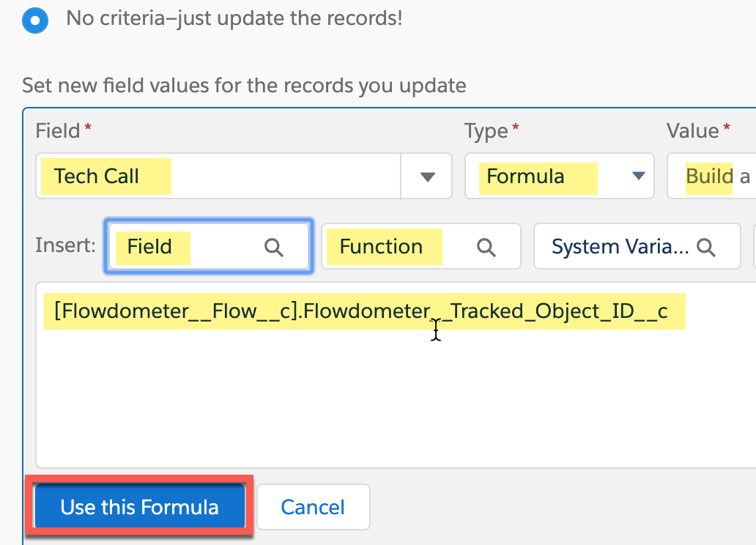Click the magnifier icon in Field search
This screenshot has width=756, height=545.
(273, 248)
